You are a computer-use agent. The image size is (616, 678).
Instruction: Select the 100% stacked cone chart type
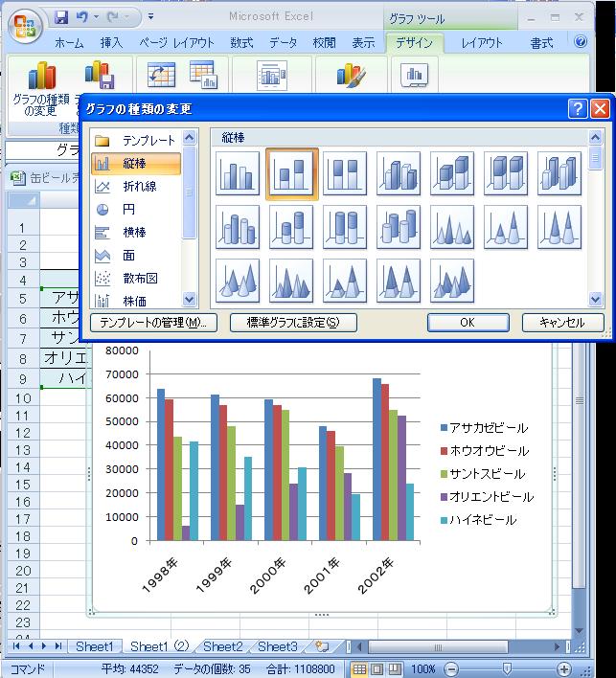pos(559,227)
